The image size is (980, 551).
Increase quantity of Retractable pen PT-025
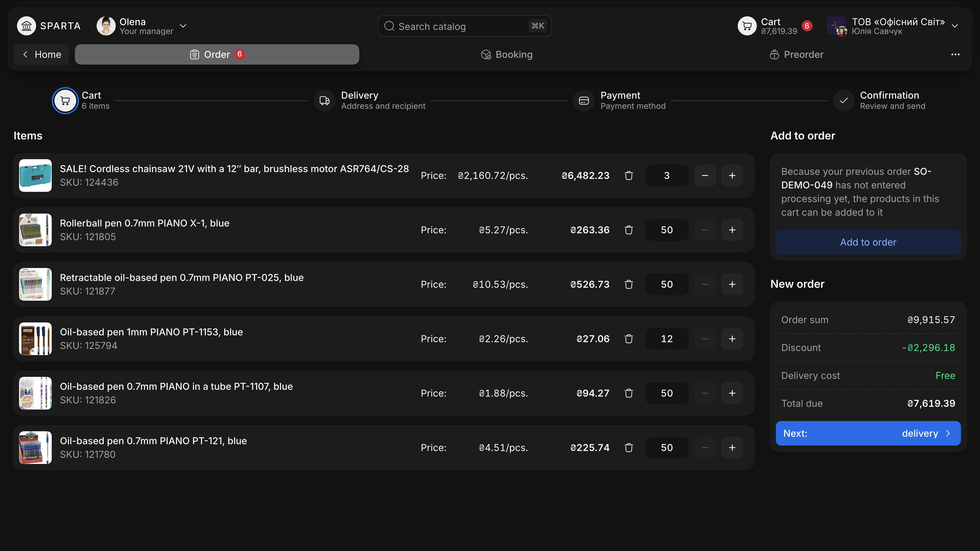point(732,284)
